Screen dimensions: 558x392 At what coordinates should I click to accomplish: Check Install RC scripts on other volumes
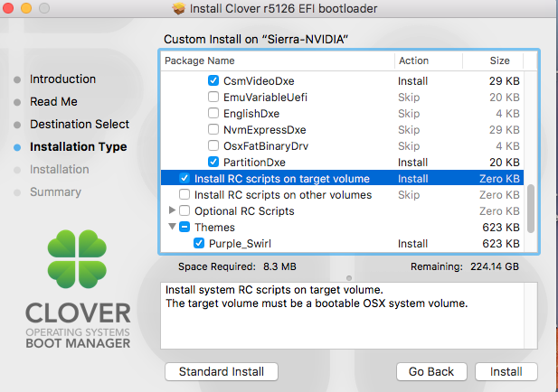tap(184, 194)
